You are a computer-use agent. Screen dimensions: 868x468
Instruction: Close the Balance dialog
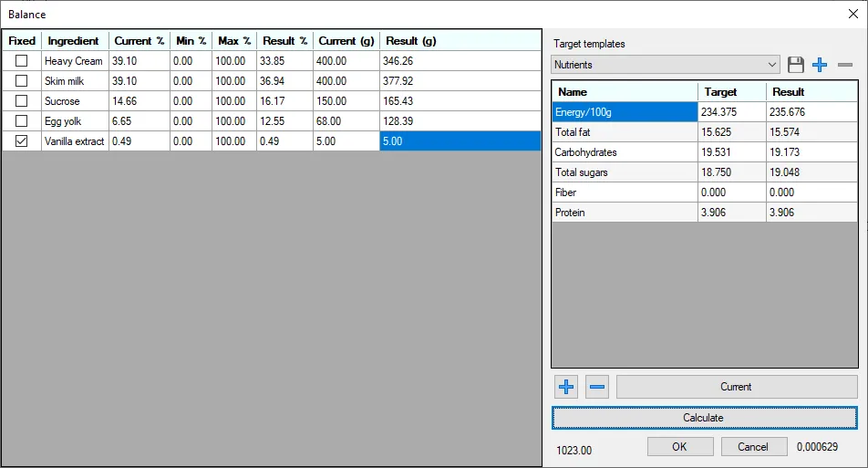(853, 14)
